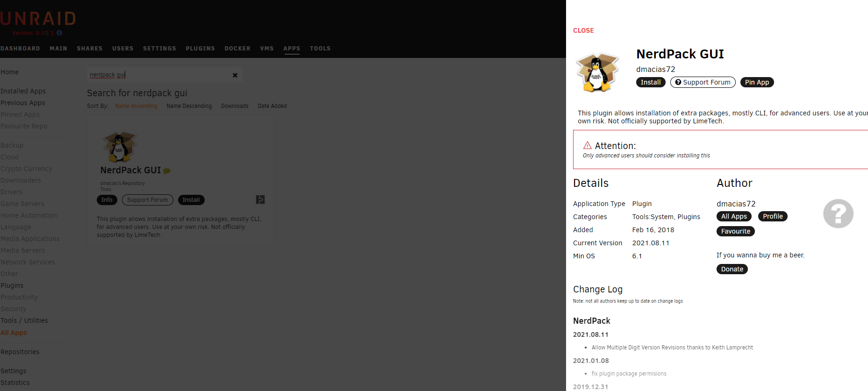Switch to the Shares tab
868x391 pixels.
pyautogui.click(x=90, y=49)
